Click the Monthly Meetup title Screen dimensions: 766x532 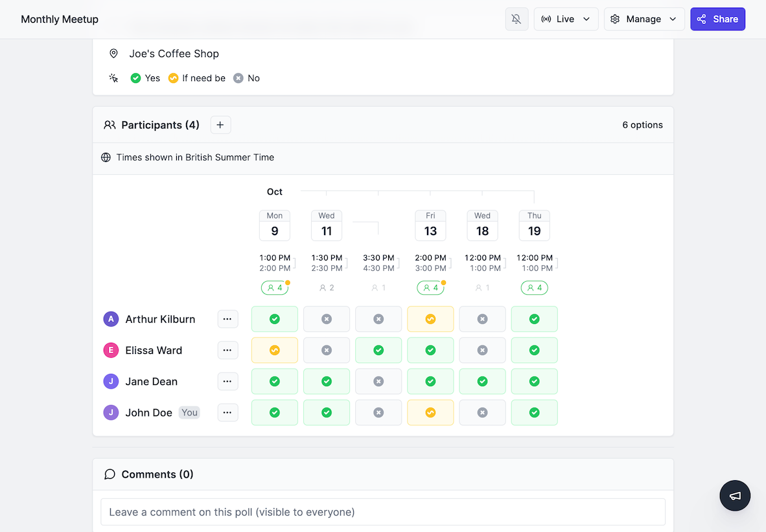coord(60,19)
